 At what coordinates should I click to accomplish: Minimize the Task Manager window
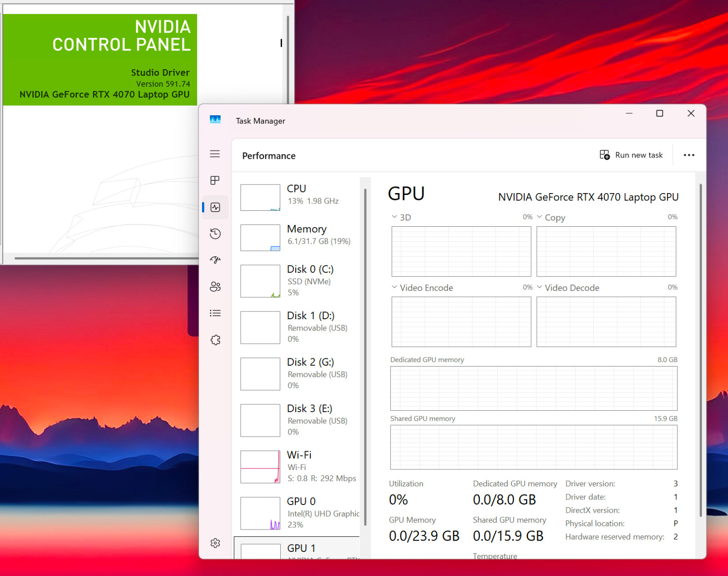pos(629,113)
